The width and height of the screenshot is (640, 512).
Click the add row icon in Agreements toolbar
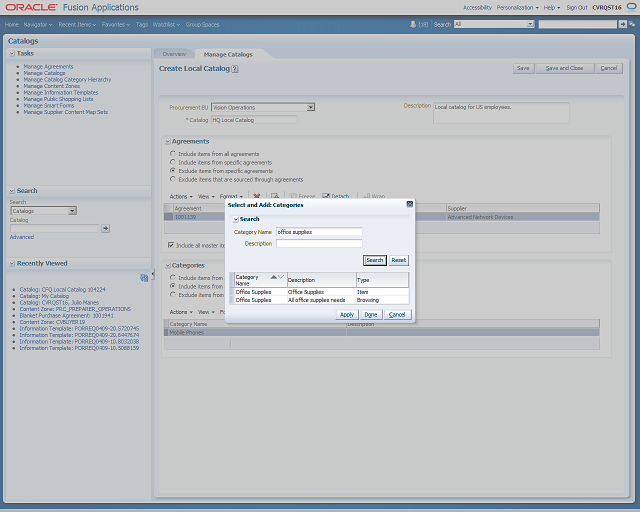coord(275,196)
